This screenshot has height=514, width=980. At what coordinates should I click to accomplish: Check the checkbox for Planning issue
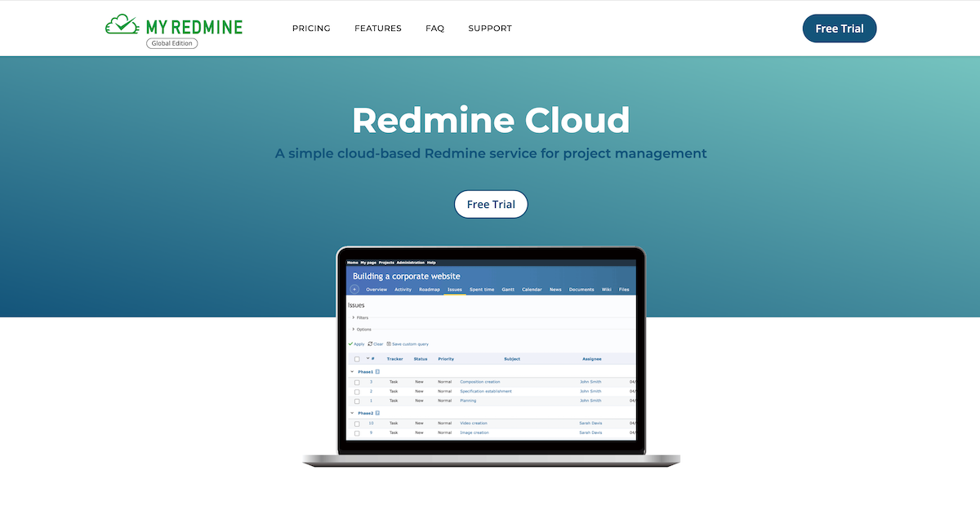[357, 401]
